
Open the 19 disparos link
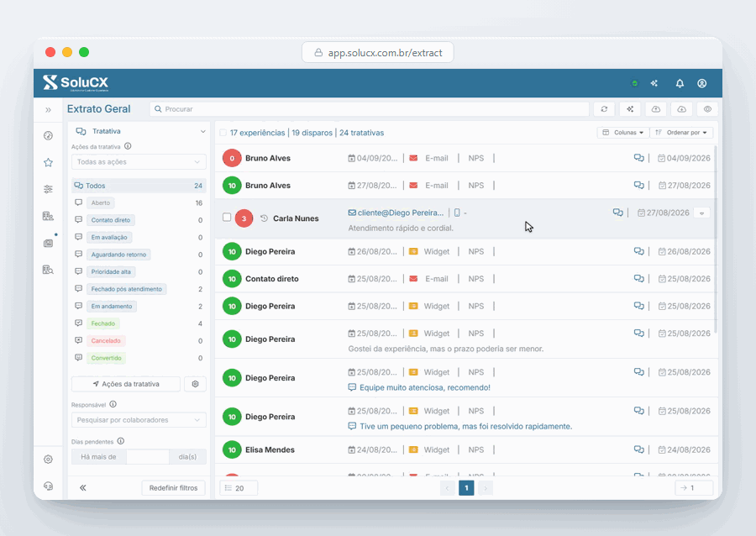tap(312, 133)
